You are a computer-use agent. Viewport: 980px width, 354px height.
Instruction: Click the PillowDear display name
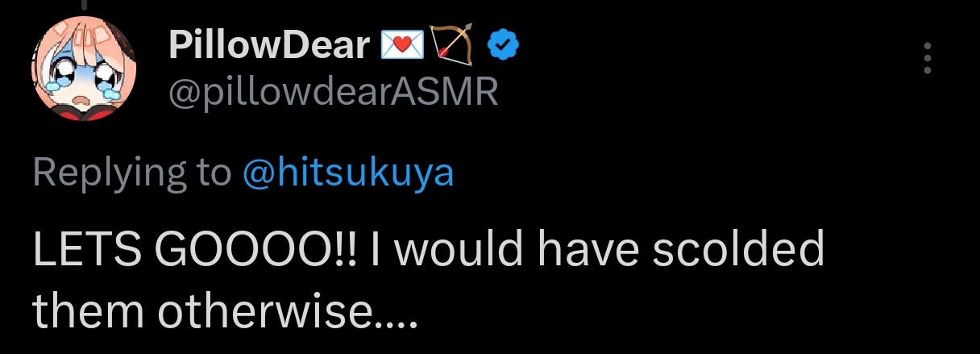pos(268,47)
